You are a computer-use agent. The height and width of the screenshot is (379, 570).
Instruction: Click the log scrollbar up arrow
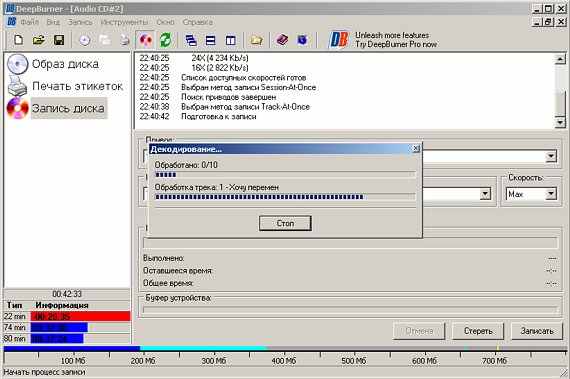coord(560,59)
